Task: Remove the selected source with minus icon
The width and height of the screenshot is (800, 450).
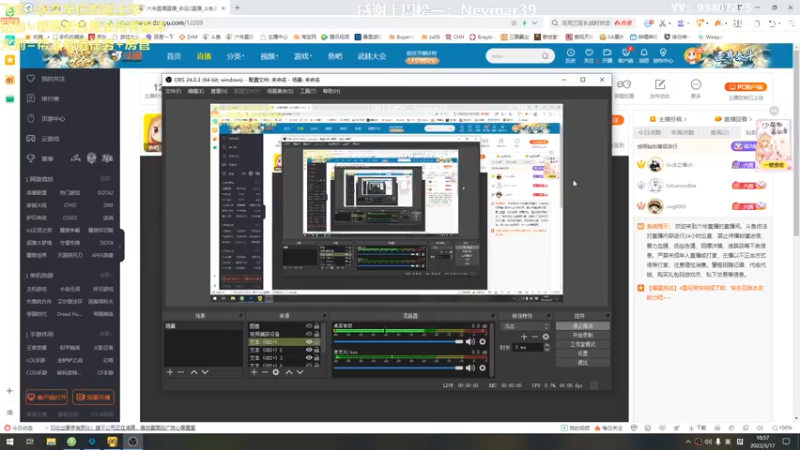Action: pyautogui.click(x=265, y=372)
